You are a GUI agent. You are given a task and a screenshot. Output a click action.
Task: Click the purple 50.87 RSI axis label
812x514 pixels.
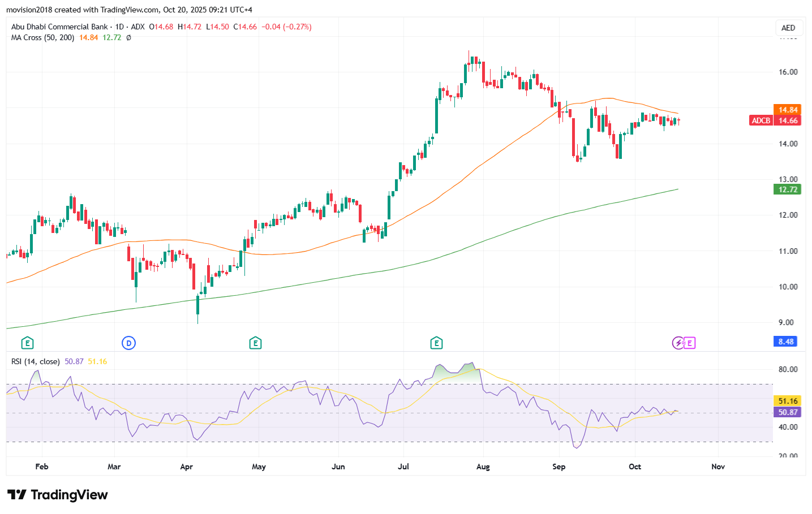tap(787, 412)
